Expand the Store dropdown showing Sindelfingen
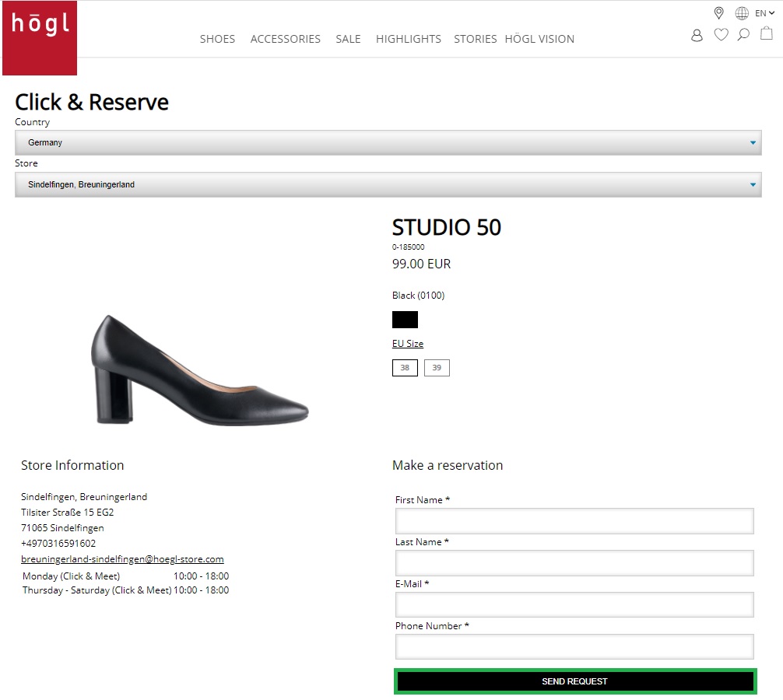Image resolution: width=783 pixels, height=700 pixels. click(388, 185)
